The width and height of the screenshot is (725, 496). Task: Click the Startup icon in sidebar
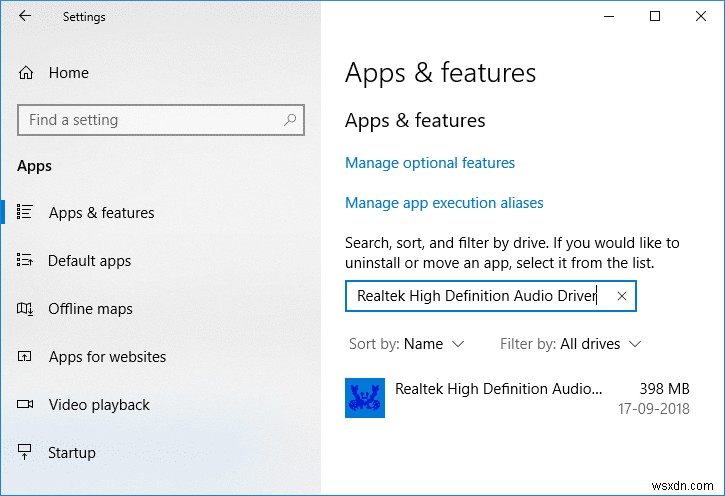coord(26,452)
